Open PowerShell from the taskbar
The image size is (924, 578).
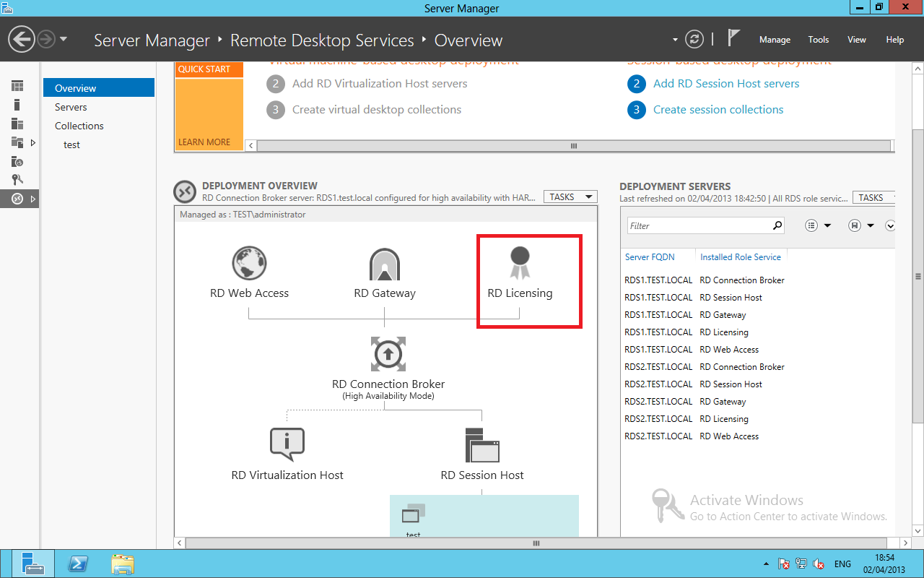point(78,564)
